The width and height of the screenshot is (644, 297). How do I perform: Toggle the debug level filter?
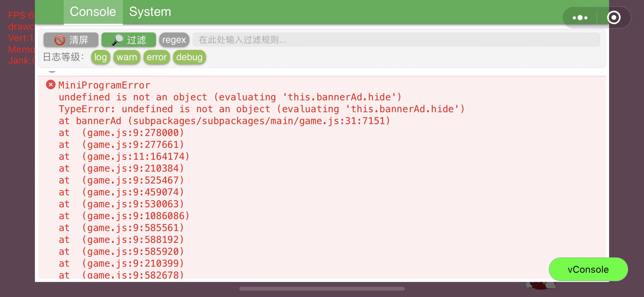point(189,57)
